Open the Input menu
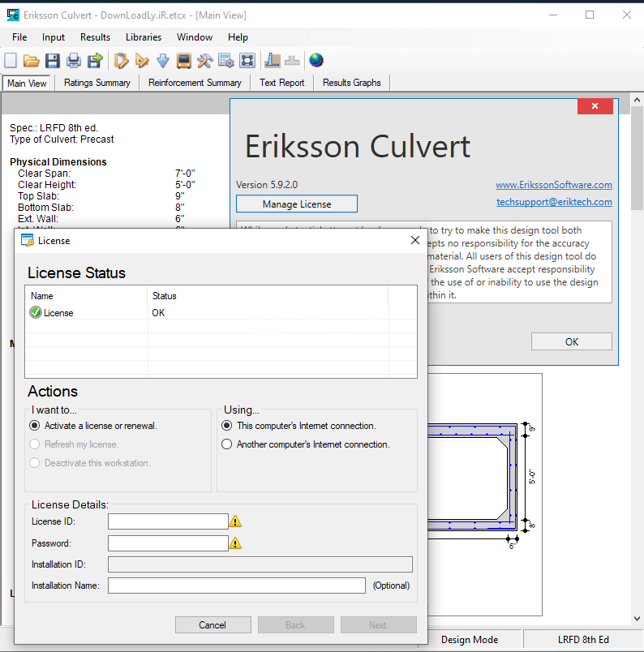644x652 pixels. click(x=54, y=37)
